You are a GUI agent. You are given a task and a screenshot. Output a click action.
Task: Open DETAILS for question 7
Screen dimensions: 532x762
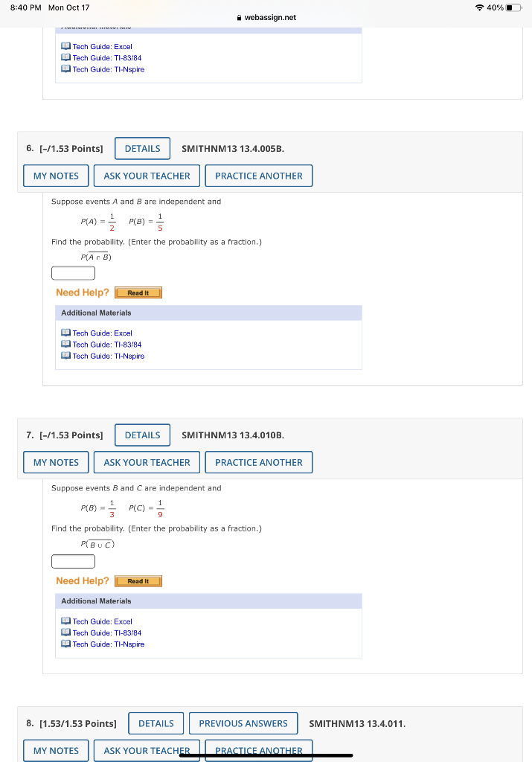click(x=142, y=435)
